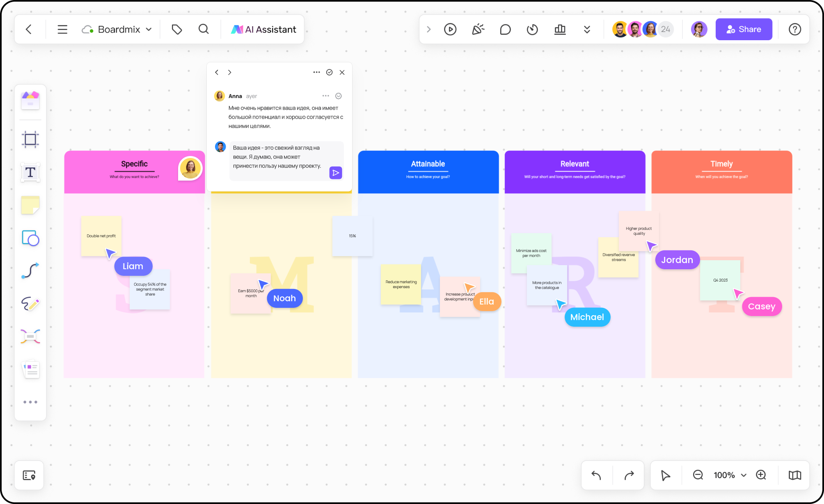Select the Shape tool in sidebar
The width and height of the screenshot is (824, 504).
tap(31, 238)
